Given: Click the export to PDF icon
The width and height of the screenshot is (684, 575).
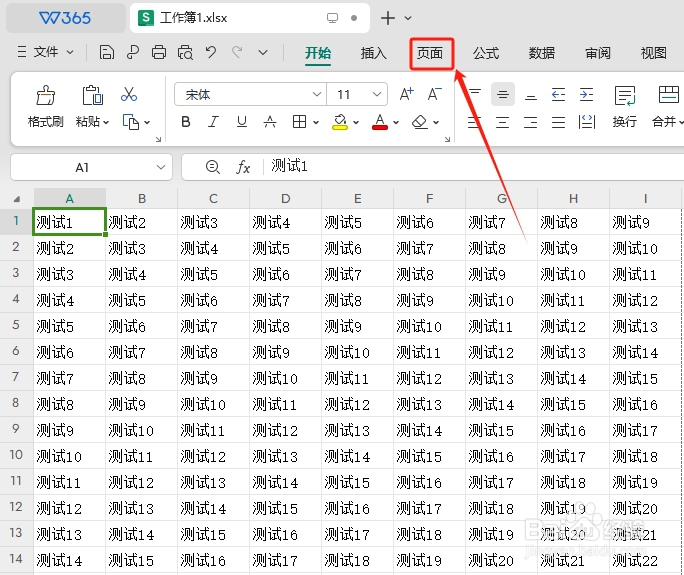Looking at the screenshot, I should pyautogui.click(x=133, y=52).
